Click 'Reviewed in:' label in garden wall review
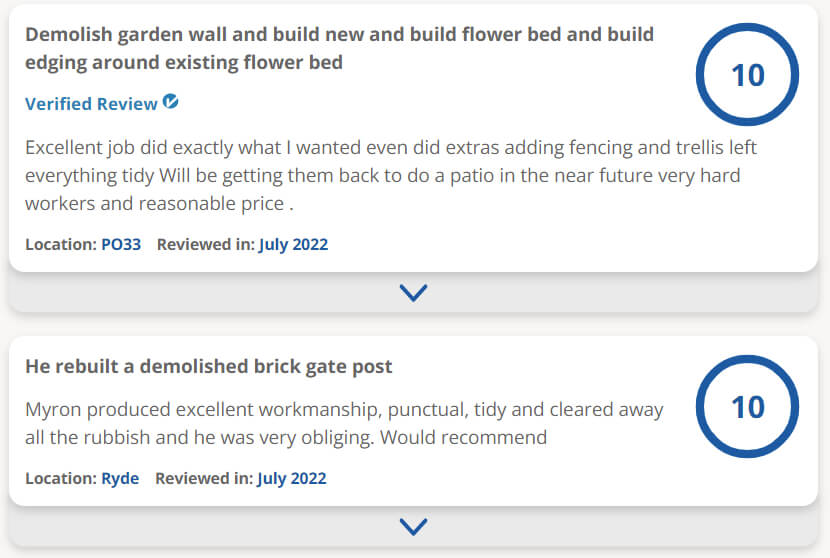Viewport: 830px width, 558px height. coord(205,244)
